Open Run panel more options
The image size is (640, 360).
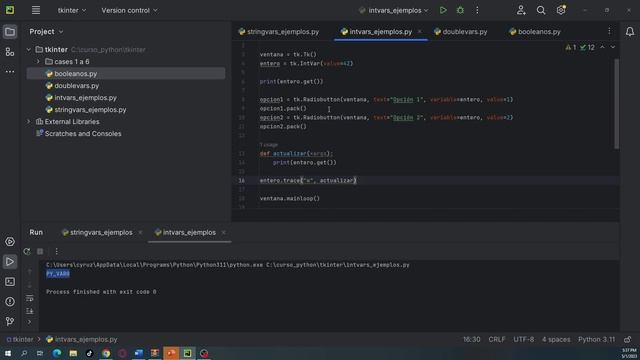click(x=56, y=251)
